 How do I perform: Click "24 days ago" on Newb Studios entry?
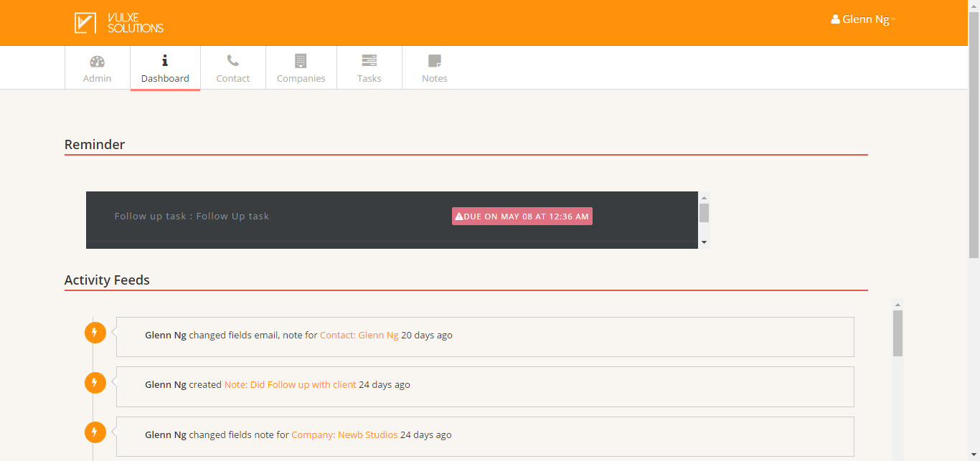pos(426,434)
